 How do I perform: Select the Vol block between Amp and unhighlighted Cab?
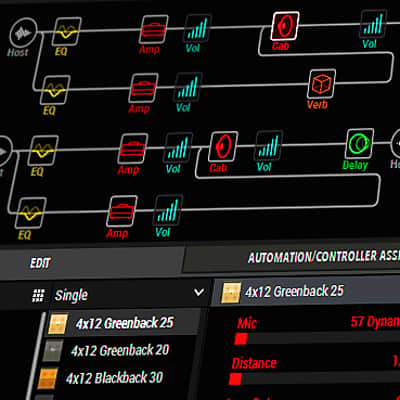tap(178, 148)
